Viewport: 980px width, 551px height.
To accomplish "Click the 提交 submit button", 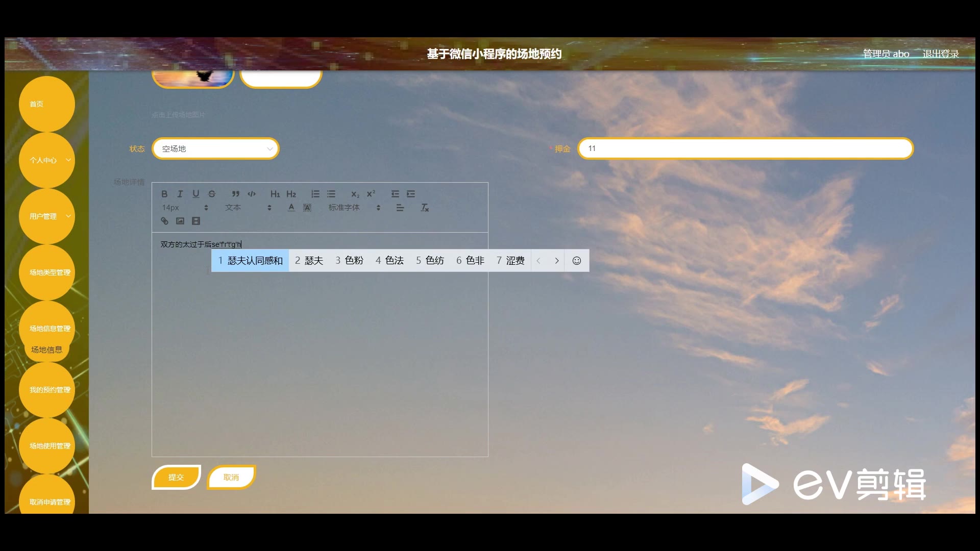I will pos(176,478).
